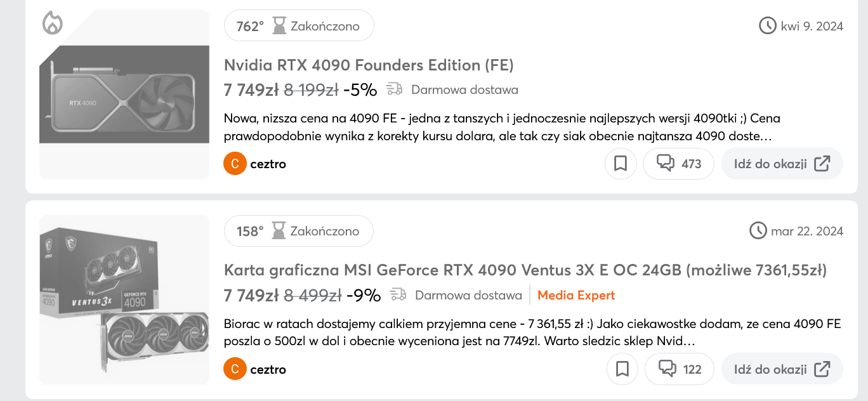
Task: Click ceztro's orange avatar on the Founders Edition deal
Action: click(235, 164)
